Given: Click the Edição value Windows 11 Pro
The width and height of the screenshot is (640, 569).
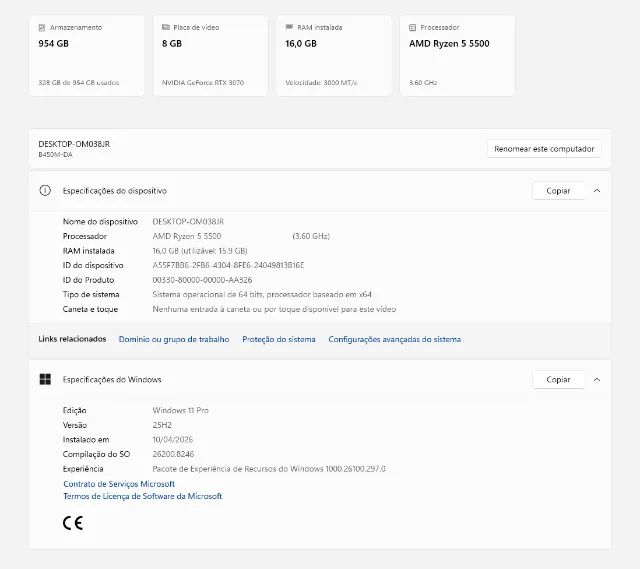Looking at the screenshot, I should pos(180,411).
